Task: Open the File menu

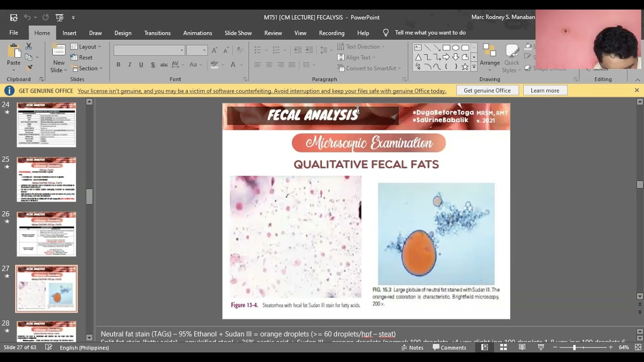Action: (14, 33)
